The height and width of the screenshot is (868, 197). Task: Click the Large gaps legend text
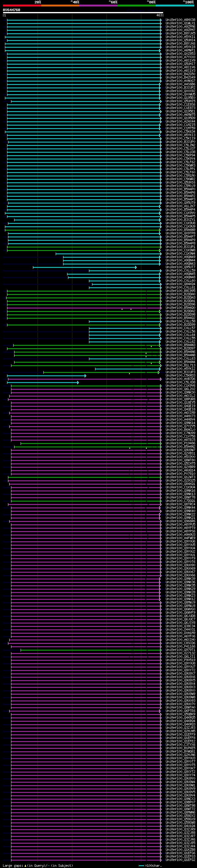pos(13,866)
